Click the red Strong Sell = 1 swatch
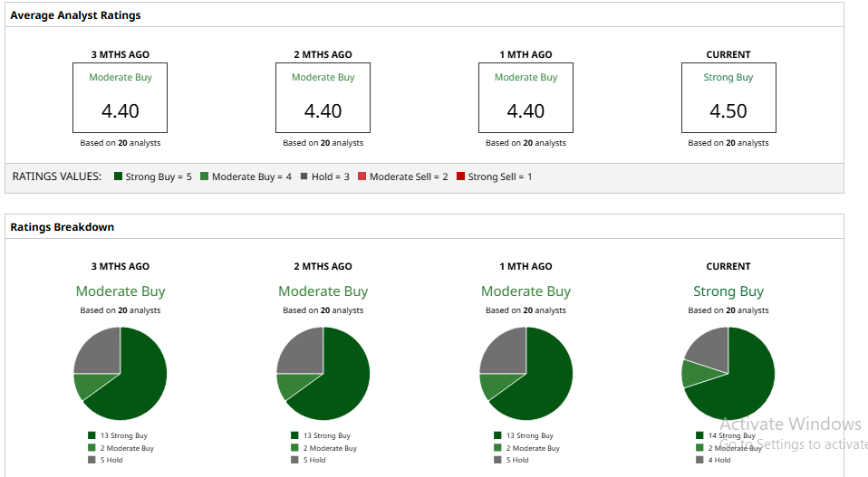868x477 pixels. [460, 176]
